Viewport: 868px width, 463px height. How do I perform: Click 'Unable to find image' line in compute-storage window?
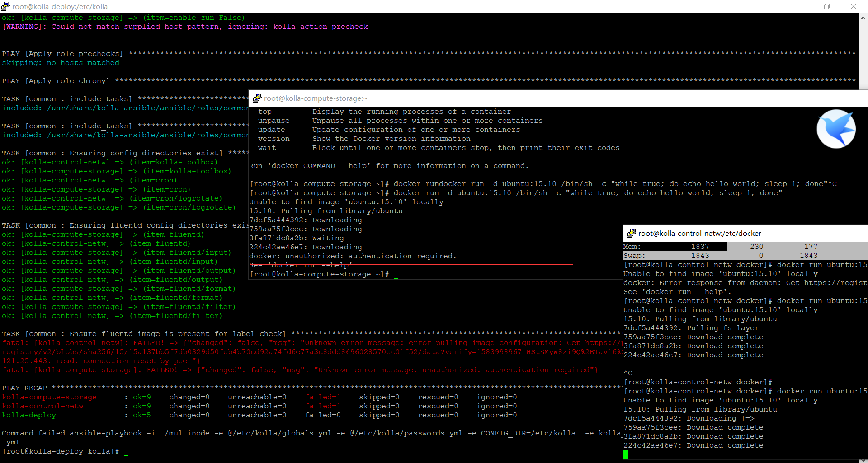point(346,202)
